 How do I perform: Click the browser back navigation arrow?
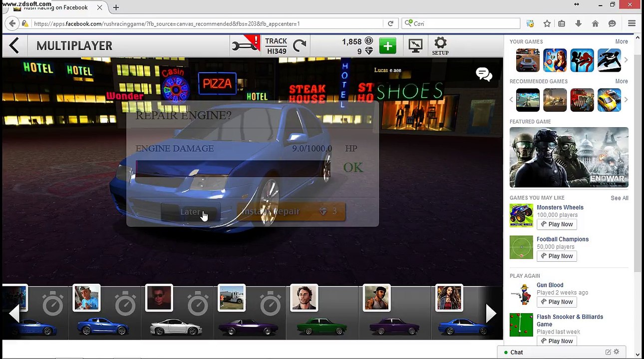(x=12, y=23)
